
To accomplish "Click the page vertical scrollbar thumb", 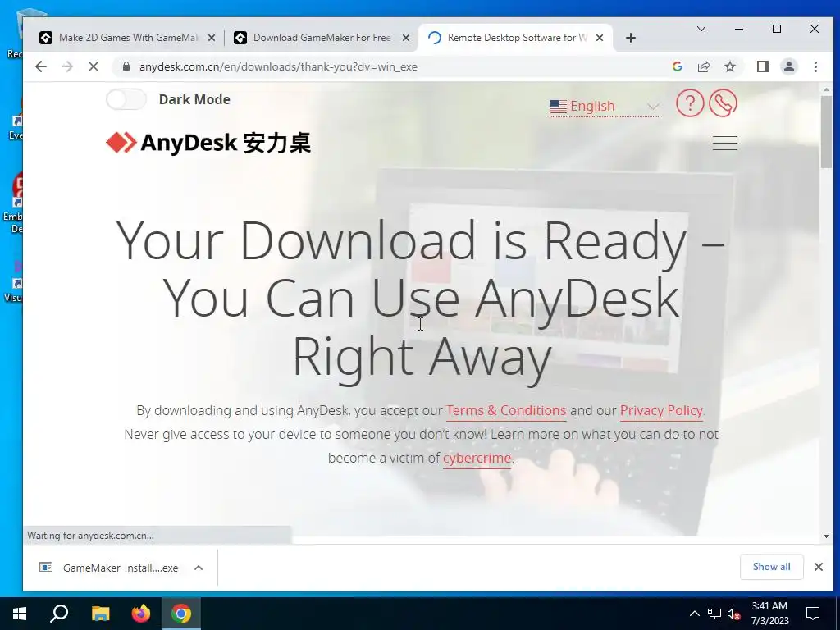I will coord(826,132).
